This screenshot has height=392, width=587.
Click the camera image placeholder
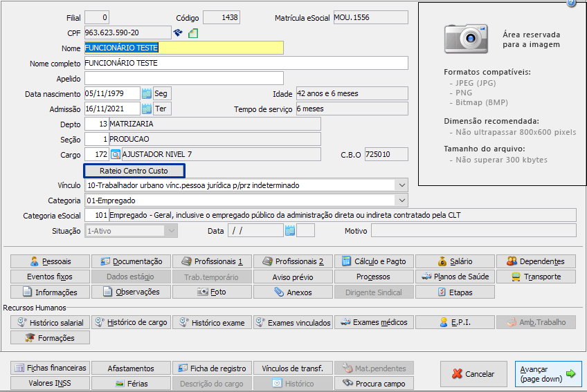[x=466, y=39]
